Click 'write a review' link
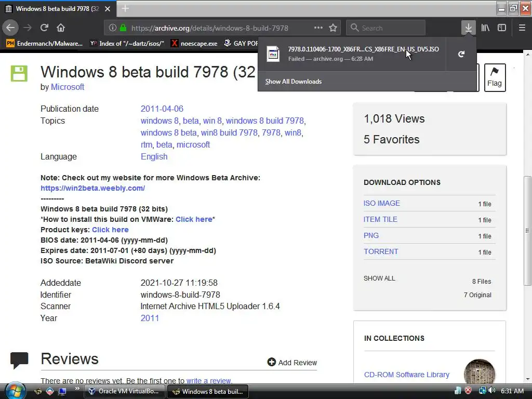The height and width of the screenshot is (399, 532). (208, 381)
